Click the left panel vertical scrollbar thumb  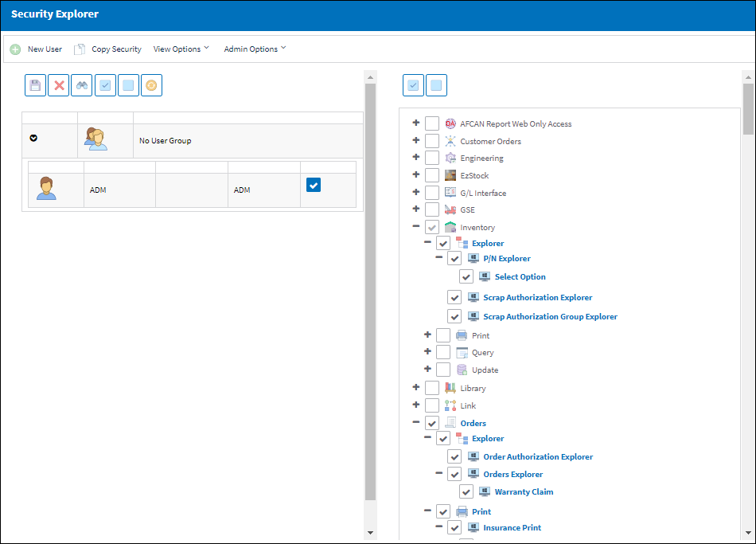tap(370, 292)
